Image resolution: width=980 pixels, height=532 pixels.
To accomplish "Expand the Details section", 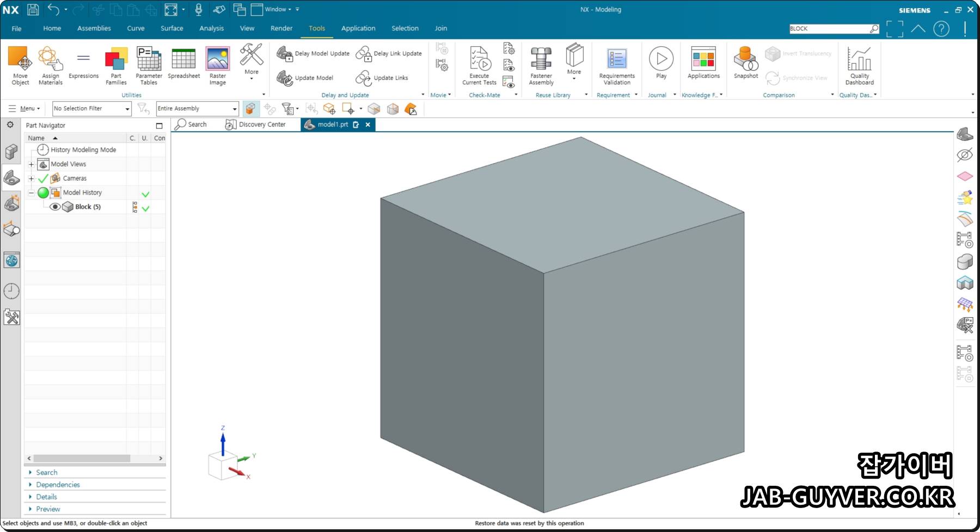I will (x=46, y=497).
